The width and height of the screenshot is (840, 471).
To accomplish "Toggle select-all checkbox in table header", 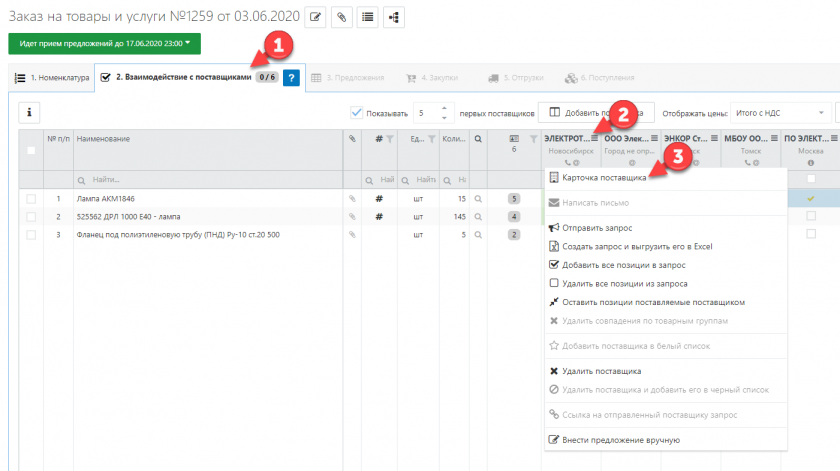I will coord(31,151).
